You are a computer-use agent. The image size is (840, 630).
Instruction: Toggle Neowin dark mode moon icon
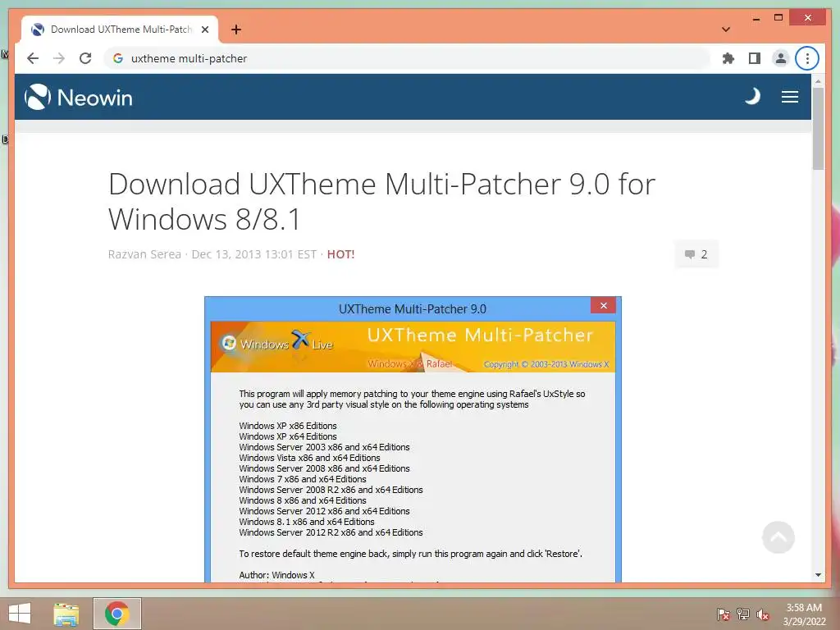(753, 97)
